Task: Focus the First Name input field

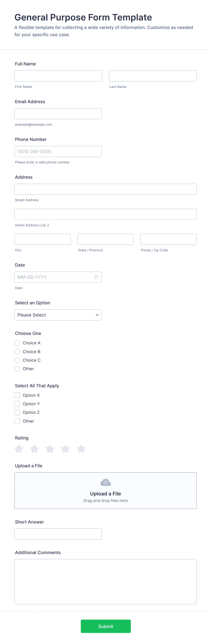Action: click(58, 76)
